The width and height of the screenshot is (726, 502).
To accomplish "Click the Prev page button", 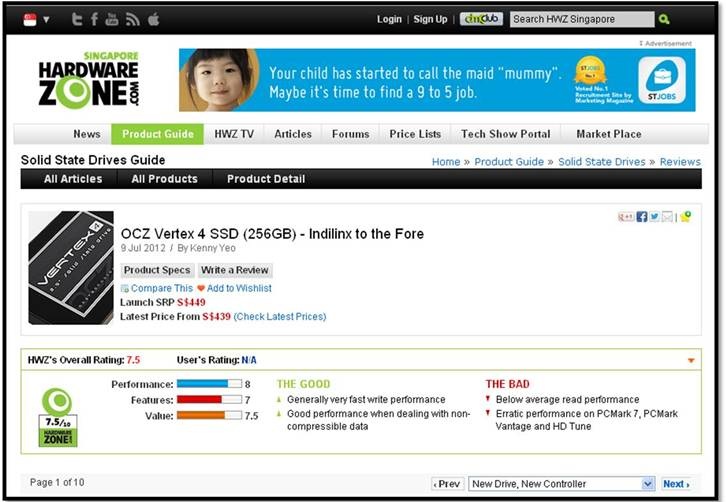I will pyautogui.click(x=447, y=484).
